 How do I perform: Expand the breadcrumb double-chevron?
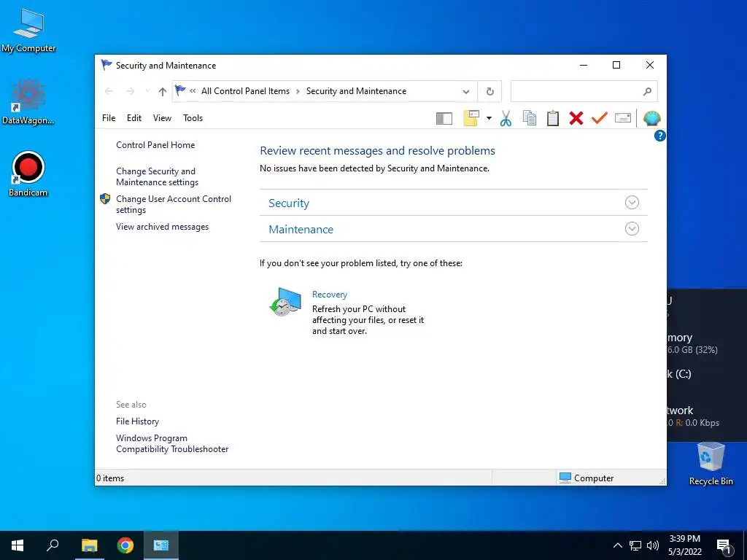pos(193,91)
